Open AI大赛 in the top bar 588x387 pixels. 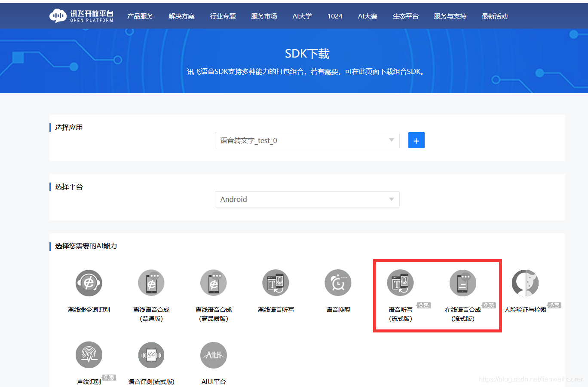[x=367, y=16]
